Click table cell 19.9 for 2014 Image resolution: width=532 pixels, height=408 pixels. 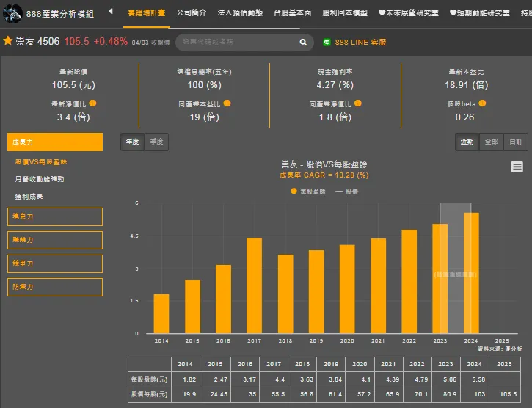point(185,394)
